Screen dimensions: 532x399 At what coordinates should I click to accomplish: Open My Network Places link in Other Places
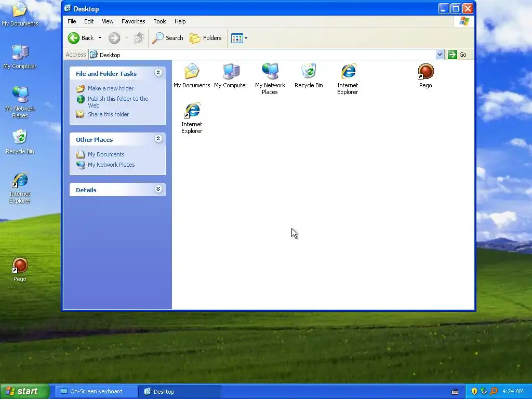(x=111, y=165)
